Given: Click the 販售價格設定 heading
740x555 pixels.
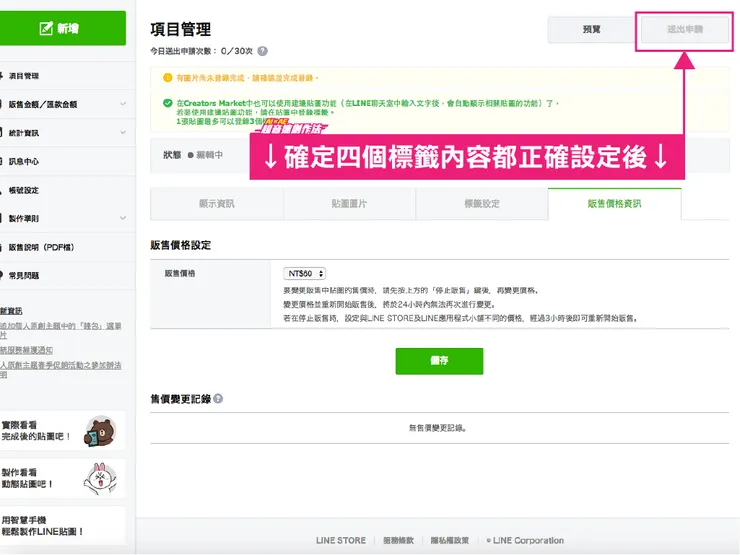Looking at the screenshot, I should (181, 245).
